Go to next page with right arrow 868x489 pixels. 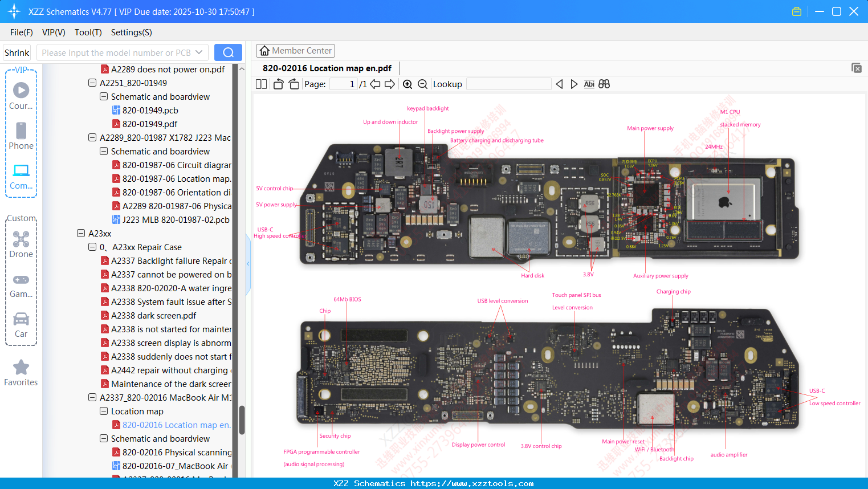click(x=390, y=84)
